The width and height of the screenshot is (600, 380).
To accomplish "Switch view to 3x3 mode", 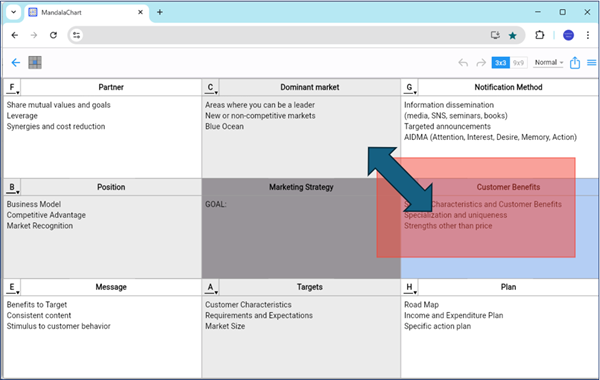I will point(501,63).
